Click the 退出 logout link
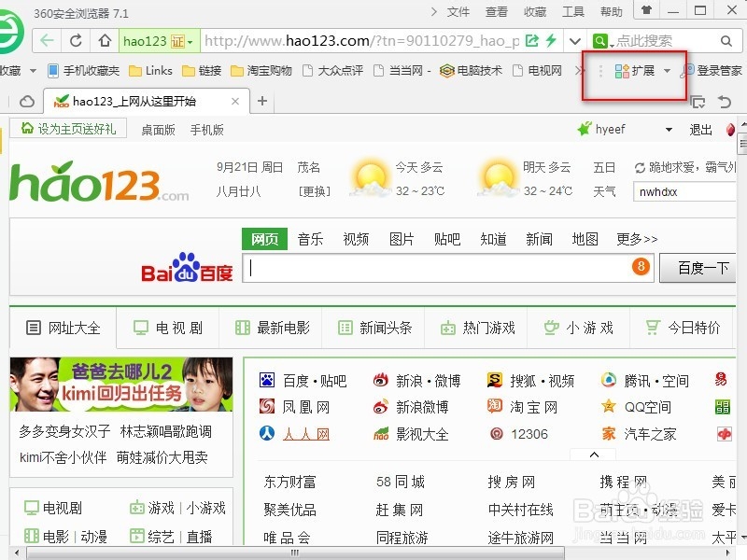Screen dimensions: 747x560 (x=700, y=130)
